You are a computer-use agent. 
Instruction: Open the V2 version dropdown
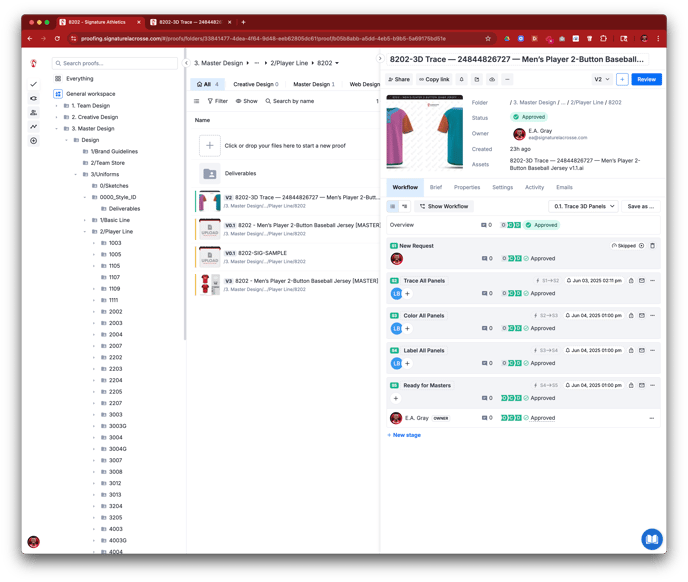click(x=601, y=79)
